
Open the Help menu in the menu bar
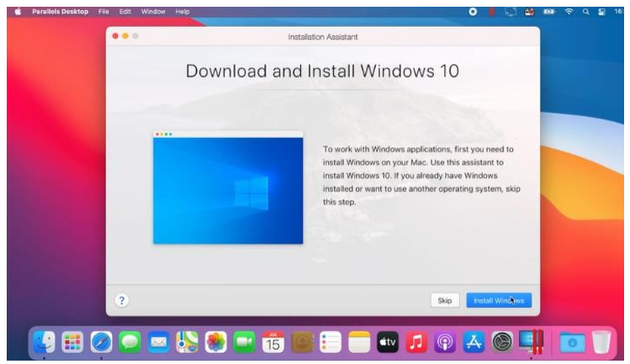coord(181,11)
